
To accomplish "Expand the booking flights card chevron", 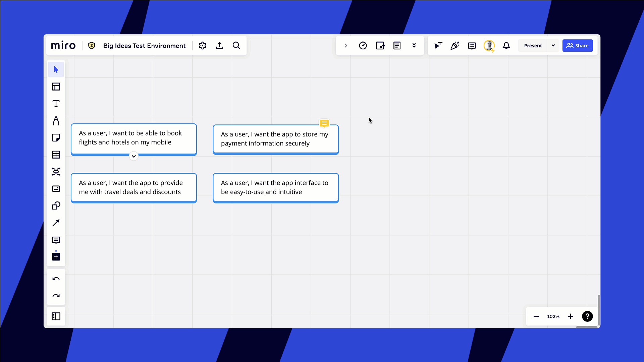I will click(x=133, y=156).
